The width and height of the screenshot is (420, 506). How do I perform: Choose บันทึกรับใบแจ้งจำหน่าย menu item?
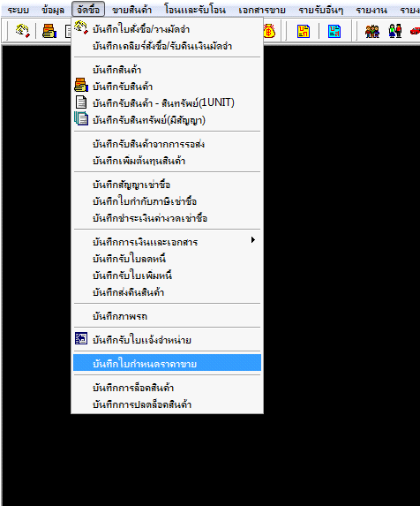tap(167, 339)
